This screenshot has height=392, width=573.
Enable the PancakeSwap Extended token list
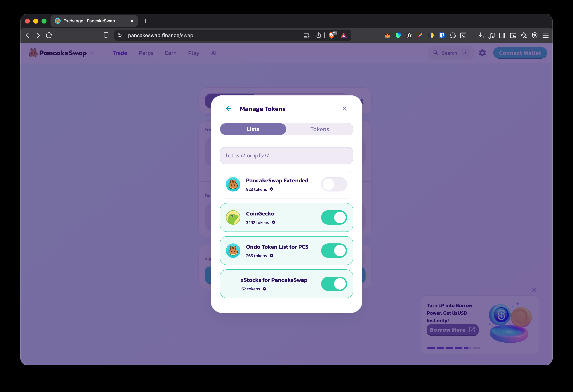tap(334, 184)
